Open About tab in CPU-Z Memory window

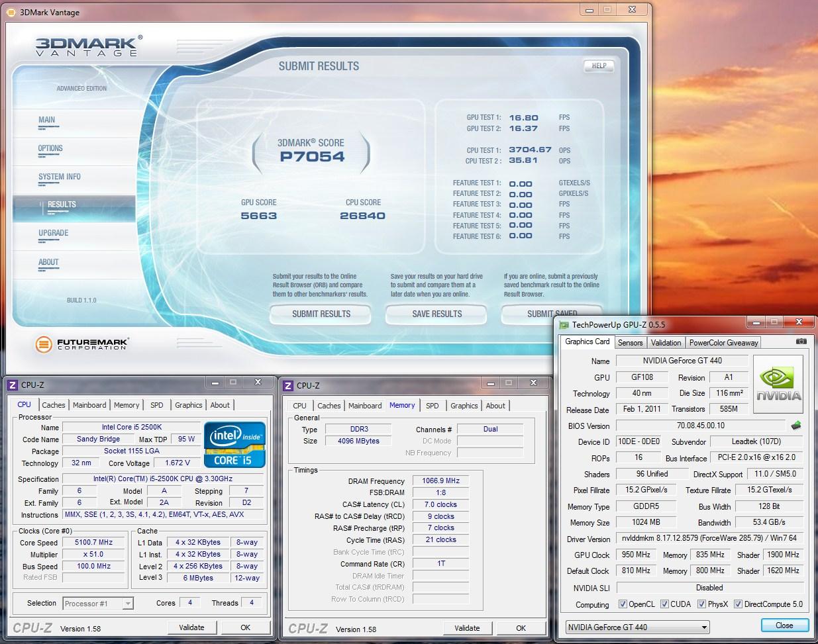point(495,406)
